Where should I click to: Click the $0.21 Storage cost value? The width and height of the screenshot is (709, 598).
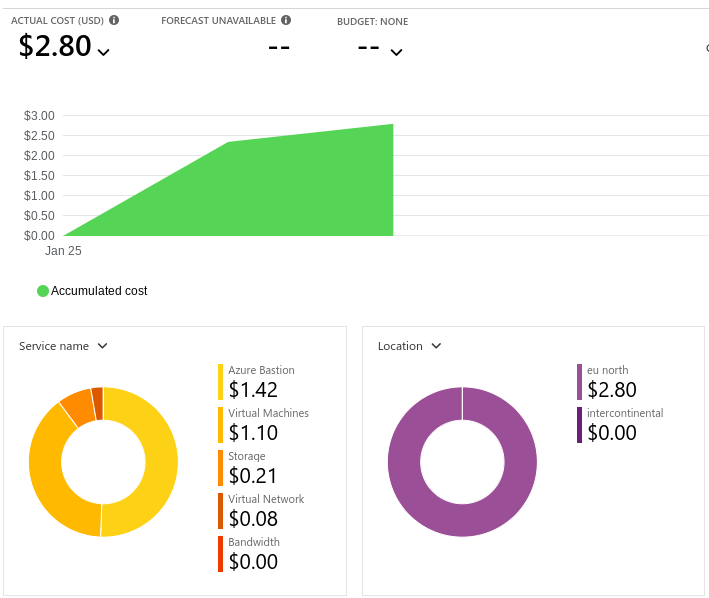point(253,476)
